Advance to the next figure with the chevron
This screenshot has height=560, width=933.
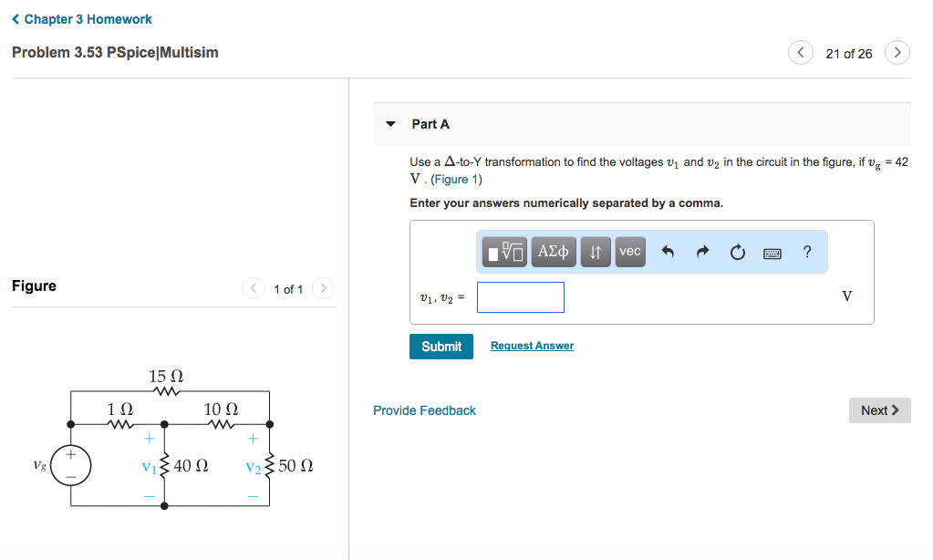tap(324, 288)
